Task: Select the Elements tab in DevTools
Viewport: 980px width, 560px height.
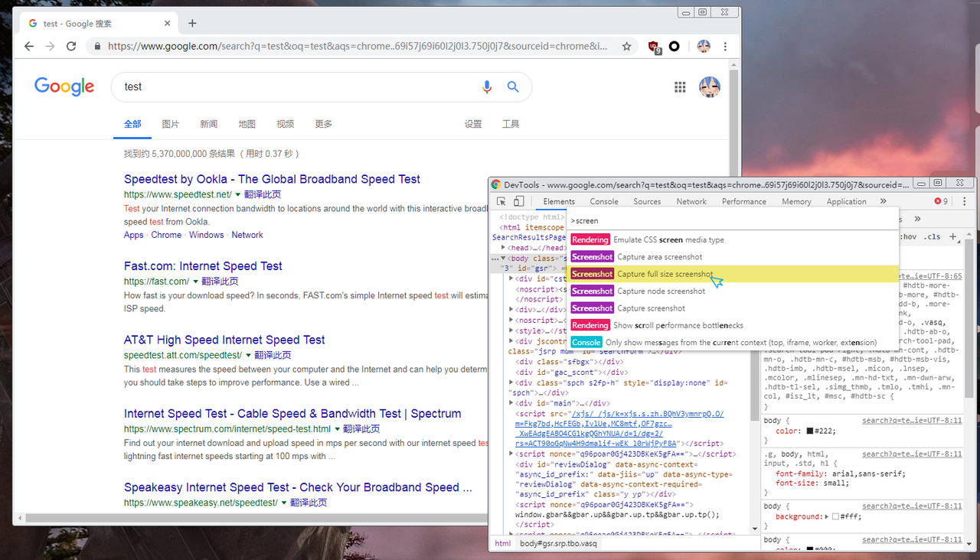Action: pyautogui.click(x=559, y=201)
